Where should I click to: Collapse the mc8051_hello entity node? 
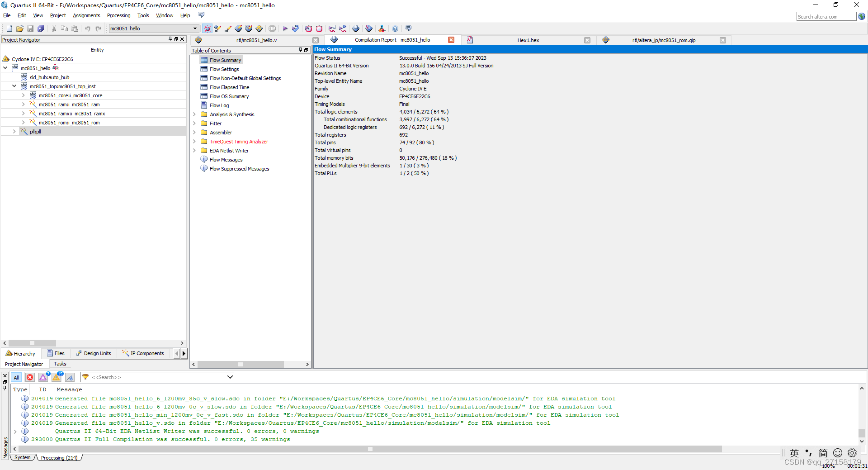point(5,68)
